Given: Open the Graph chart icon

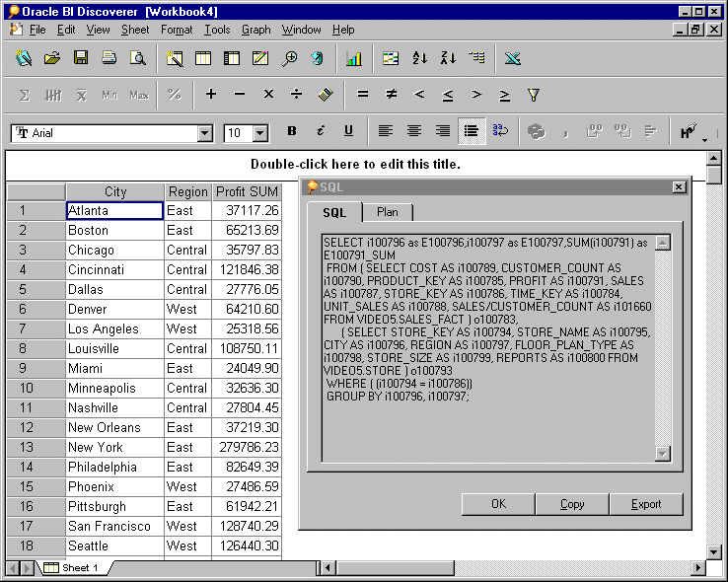Looking at the screenshot, I should [x=353, y=59].
